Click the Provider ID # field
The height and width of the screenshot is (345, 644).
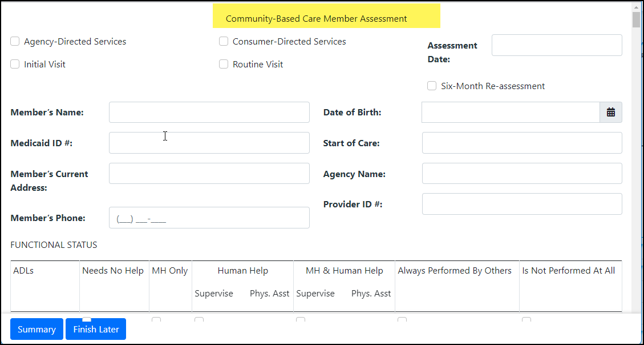point(521,203)
